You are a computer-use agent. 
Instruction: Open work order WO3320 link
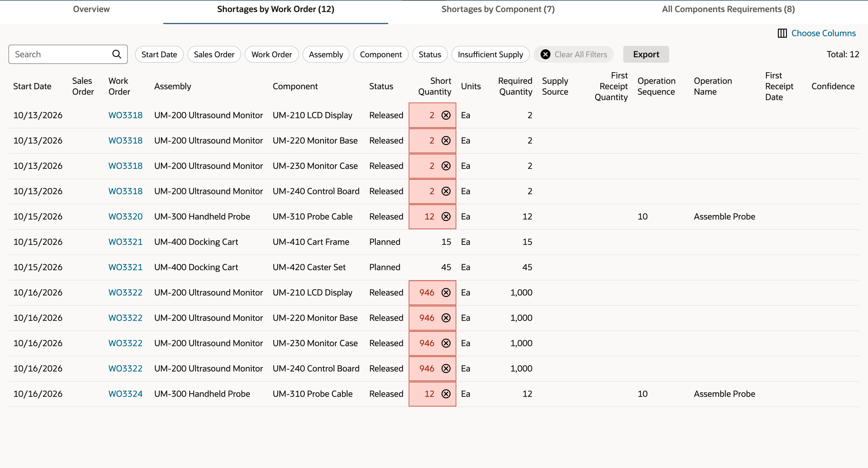click(x=125, y=217)
